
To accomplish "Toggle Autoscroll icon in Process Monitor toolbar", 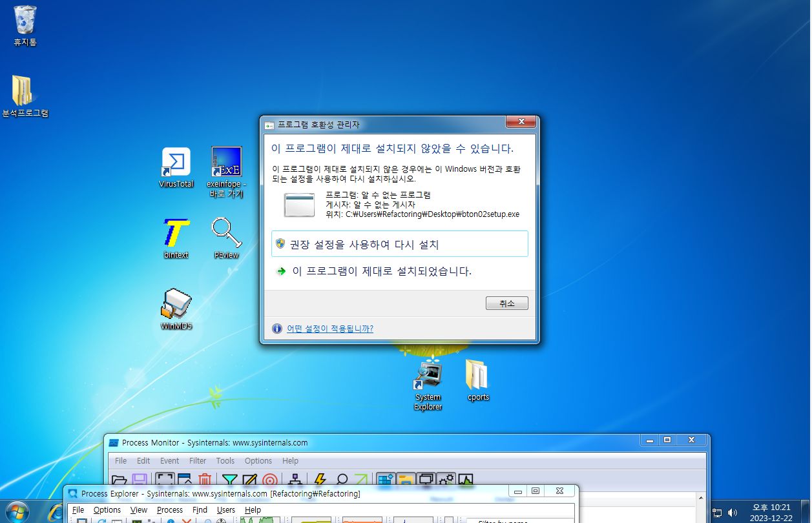I will pos(185,480).
